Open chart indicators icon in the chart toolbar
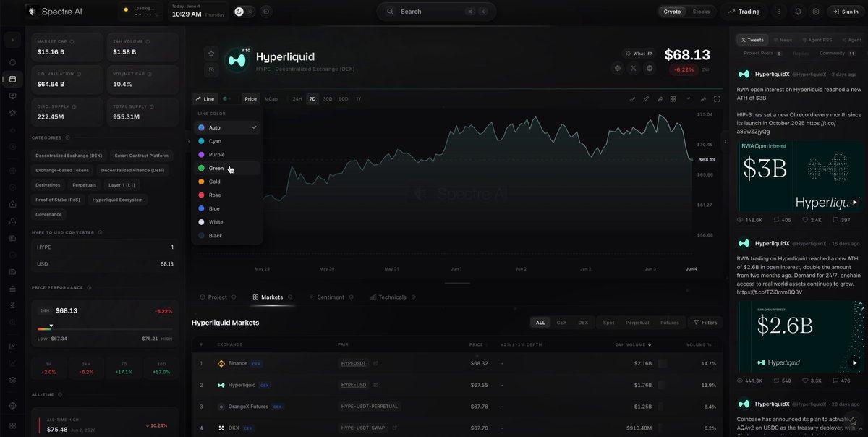Image resolution: width=868 pixels, height=437 pixels. tap(632, 98)
